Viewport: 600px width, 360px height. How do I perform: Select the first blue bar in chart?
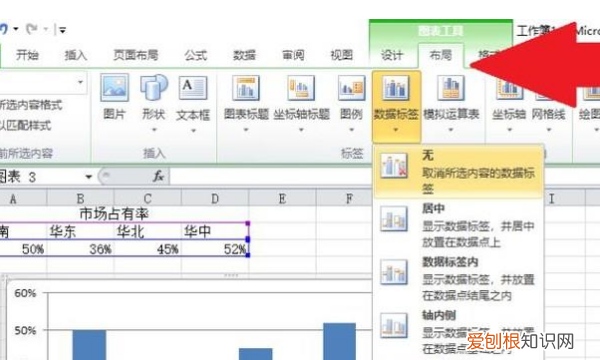89,345
